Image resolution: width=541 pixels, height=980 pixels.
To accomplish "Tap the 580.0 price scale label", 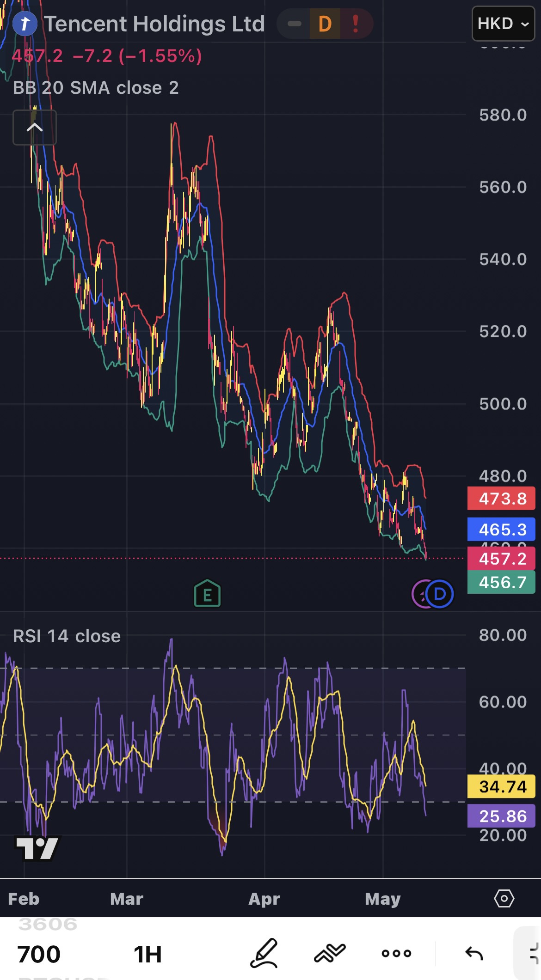I will pos(503,115).
